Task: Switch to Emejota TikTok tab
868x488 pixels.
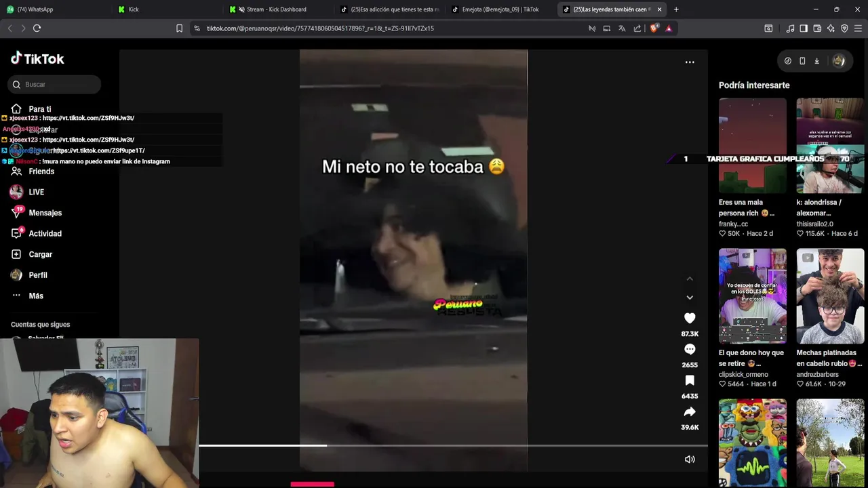Action: click(500, 9)
